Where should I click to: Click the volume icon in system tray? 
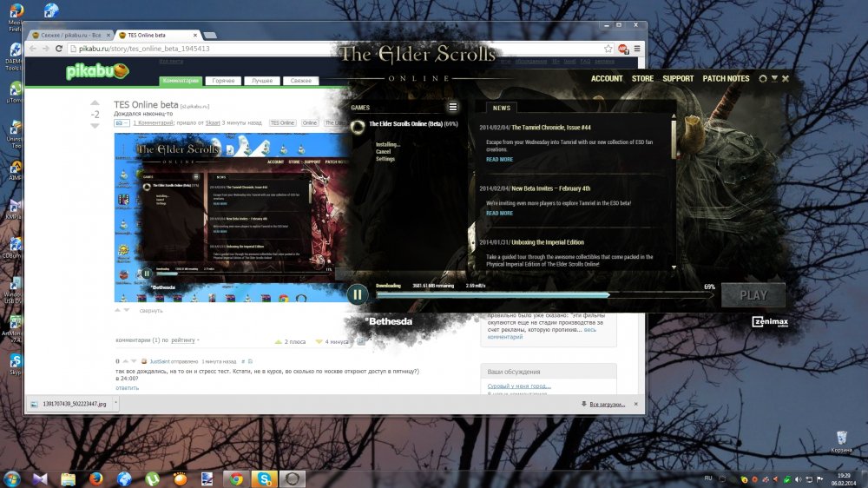(798, 479)
